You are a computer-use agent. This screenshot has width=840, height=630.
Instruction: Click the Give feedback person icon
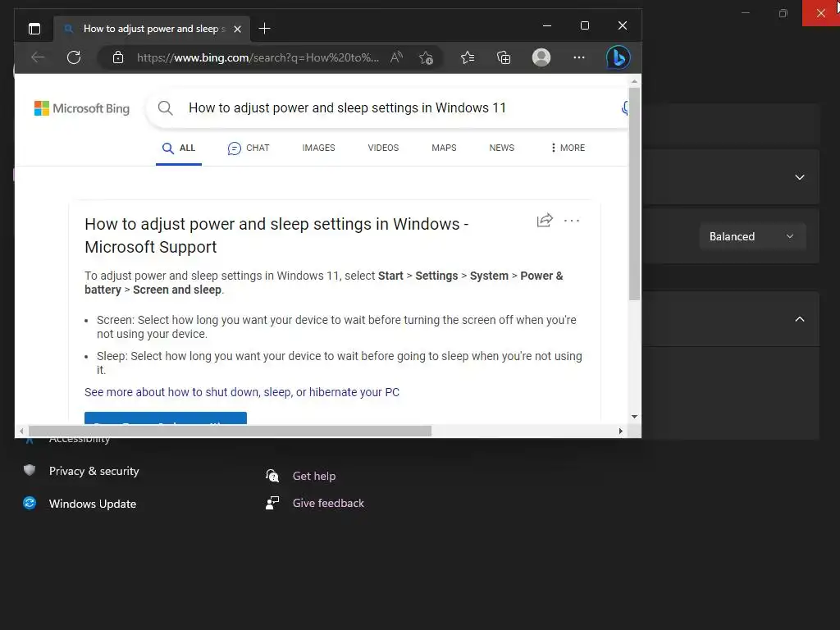[272, 503]
